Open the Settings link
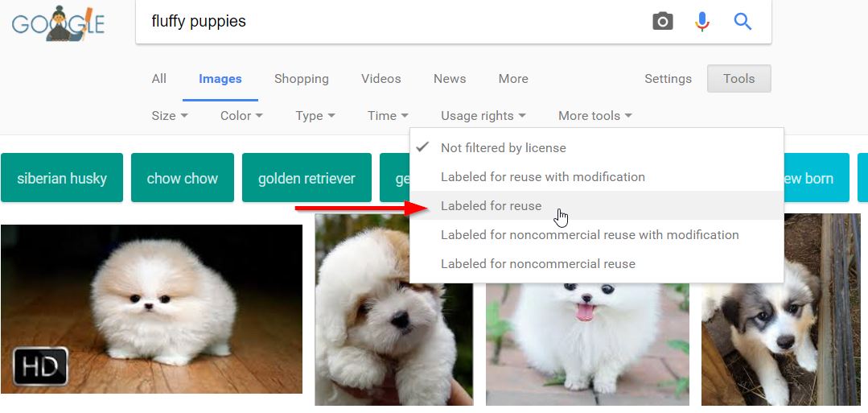 point(668,79)
